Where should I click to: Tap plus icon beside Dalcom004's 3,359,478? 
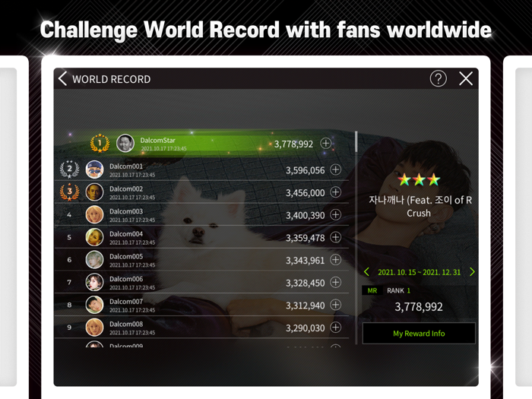point(336,237)
